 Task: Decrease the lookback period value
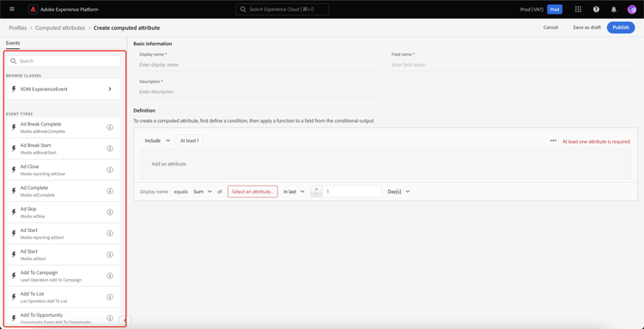(x=316, y=194)
